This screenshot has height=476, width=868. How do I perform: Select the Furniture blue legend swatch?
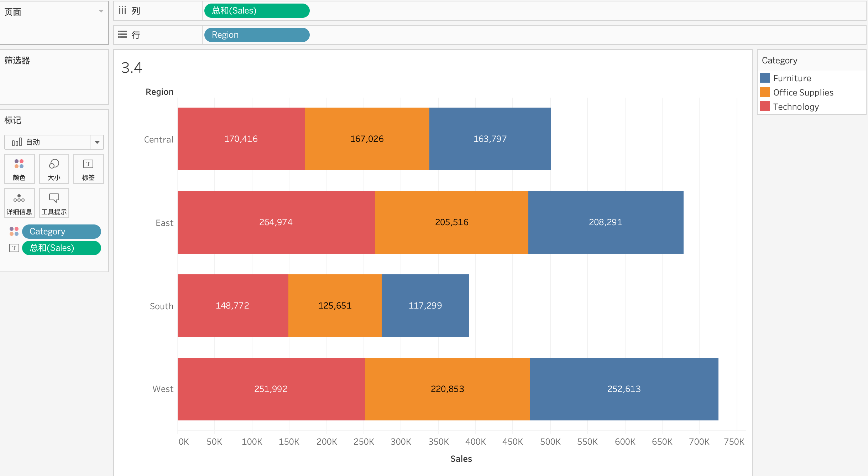pos(765,78)
